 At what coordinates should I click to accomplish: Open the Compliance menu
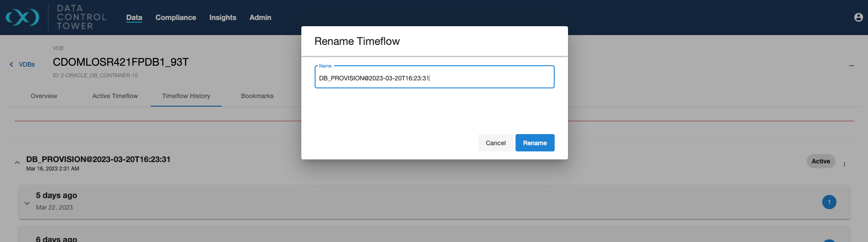[176, 18]
